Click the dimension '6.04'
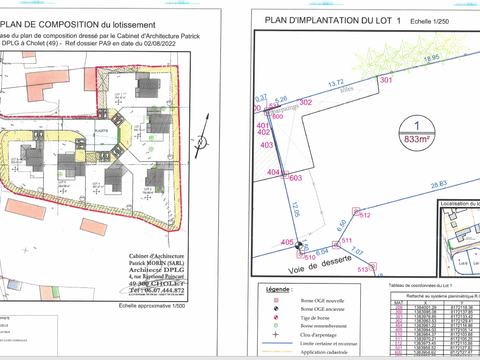Image resolution: width=480 pixels, height=360 pixels. (x=322, y=252)
